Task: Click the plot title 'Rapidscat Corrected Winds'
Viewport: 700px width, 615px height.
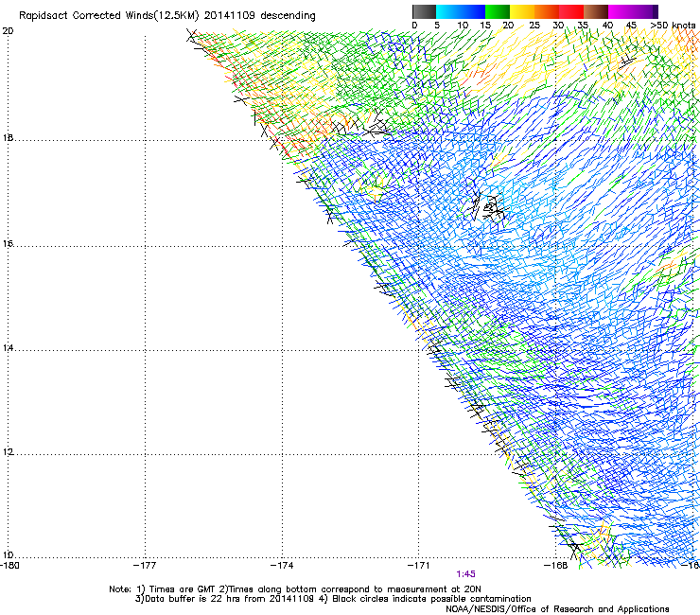Action: (x=86, y=16)
